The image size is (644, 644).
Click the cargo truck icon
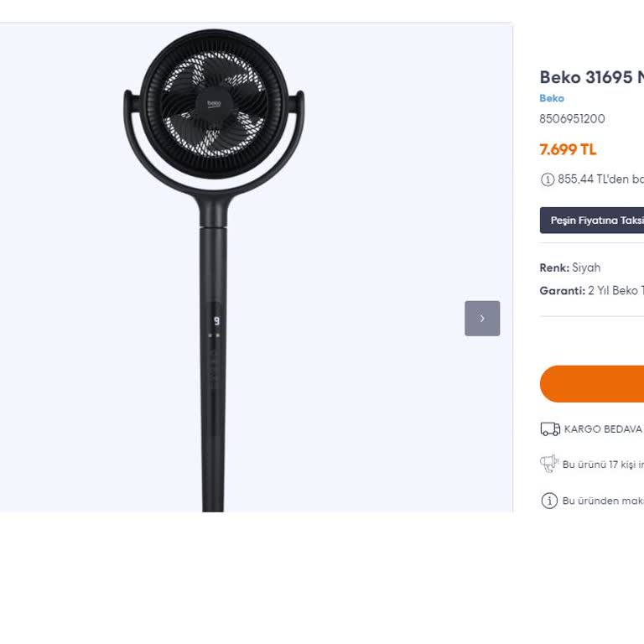550,429
